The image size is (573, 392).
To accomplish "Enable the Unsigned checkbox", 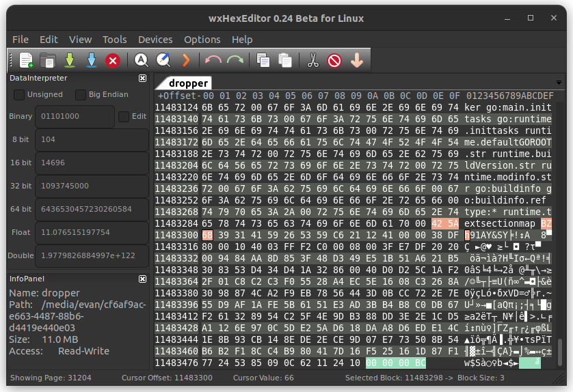I will coord(19,95).
